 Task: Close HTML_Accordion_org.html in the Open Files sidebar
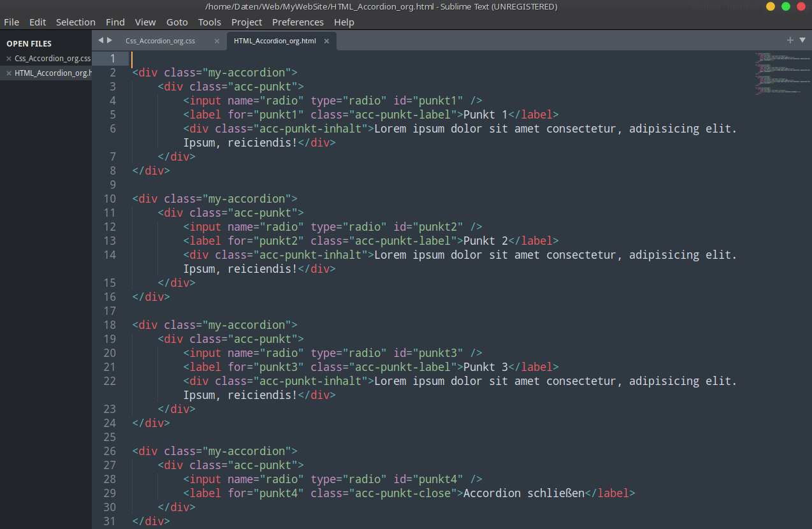[9, 73]
